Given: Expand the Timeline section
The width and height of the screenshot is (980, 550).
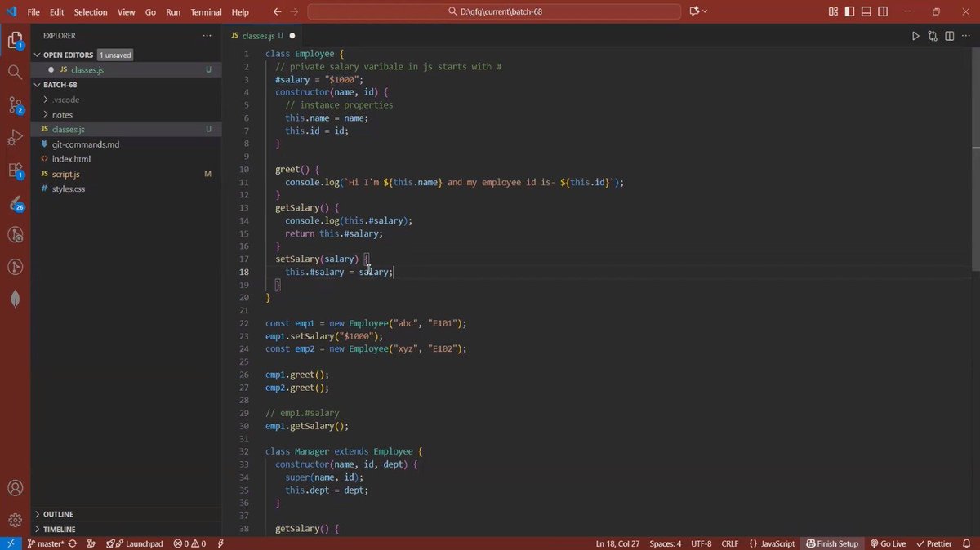Looking at the screenshot, I should click(126, 529).
